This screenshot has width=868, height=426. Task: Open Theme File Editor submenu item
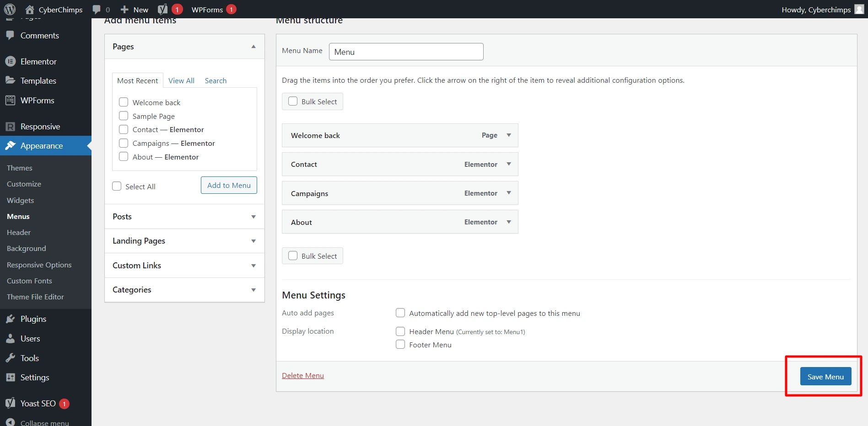[x=35, y=297]
